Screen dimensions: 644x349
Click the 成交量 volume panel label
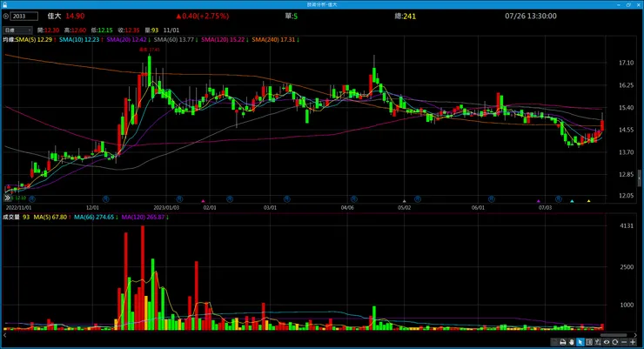pos(11,217)
